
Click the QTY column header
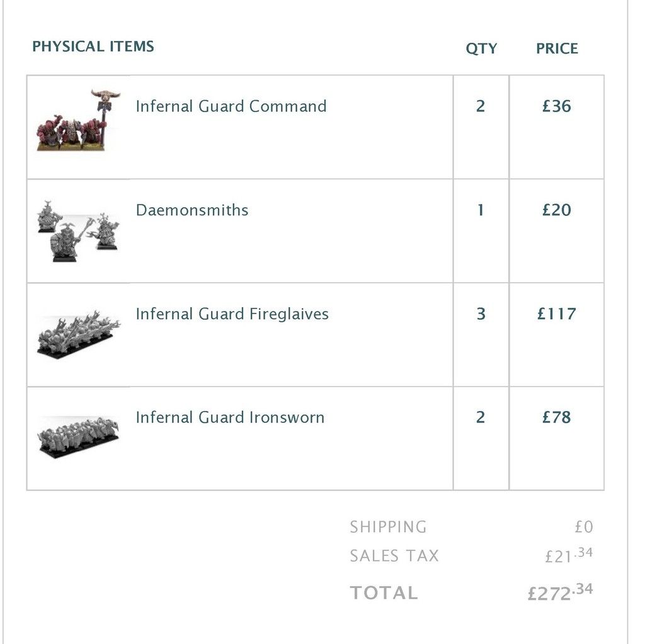[x=481, y=48]
